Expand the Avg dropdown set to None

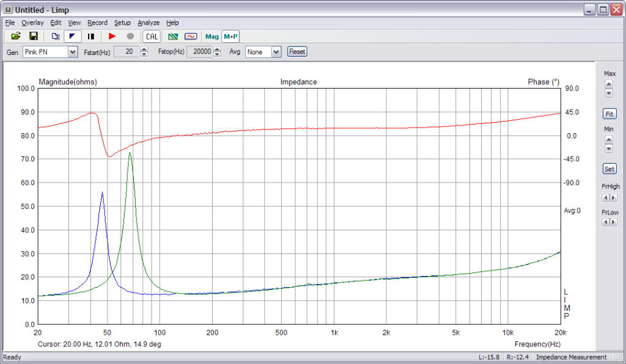pyautogui.click(x=276, y=52)
